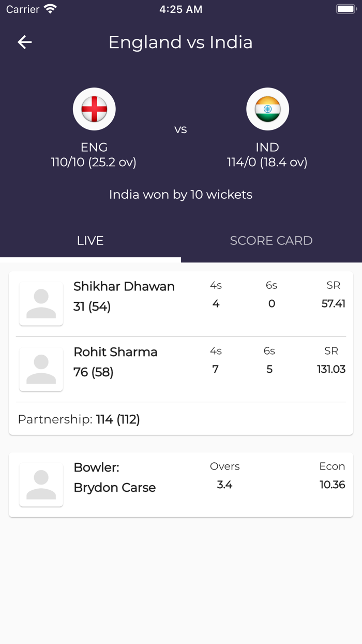The height and width of the screenshot is (644, 362).
Task: Tap the England vs India title
Action: 180,42
